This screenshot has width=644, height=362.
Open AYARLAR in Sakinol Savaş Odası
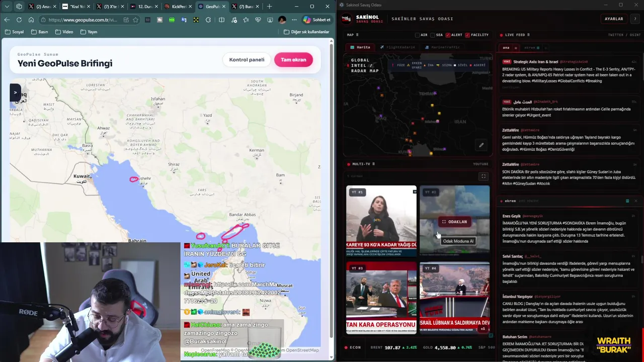(614, 19)
